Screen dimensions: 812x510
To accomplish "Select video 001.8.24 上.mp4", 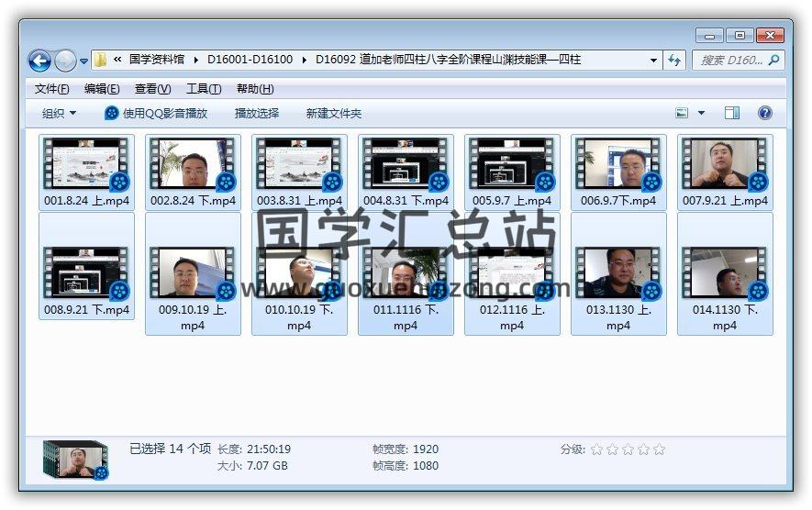I will pyautogui.click(x=86, y=172).
